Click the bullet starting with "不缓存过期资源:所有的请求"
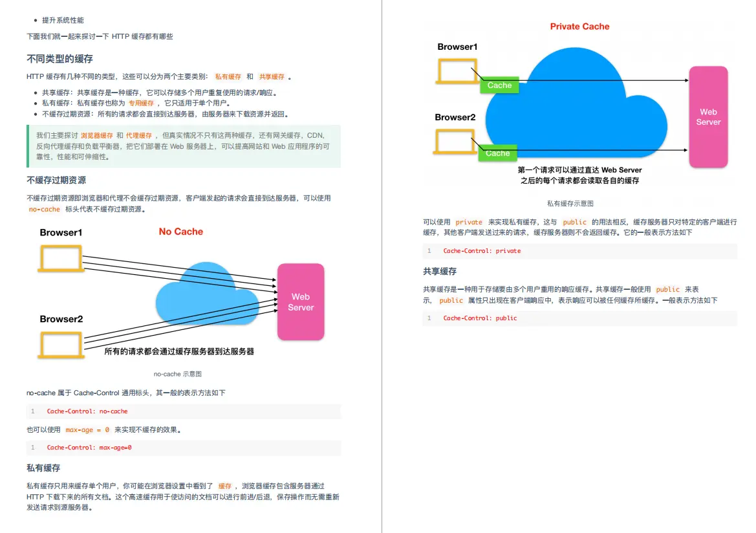This screenshot has width=756, height=533. pyautogui.click(x=166, y=114)
